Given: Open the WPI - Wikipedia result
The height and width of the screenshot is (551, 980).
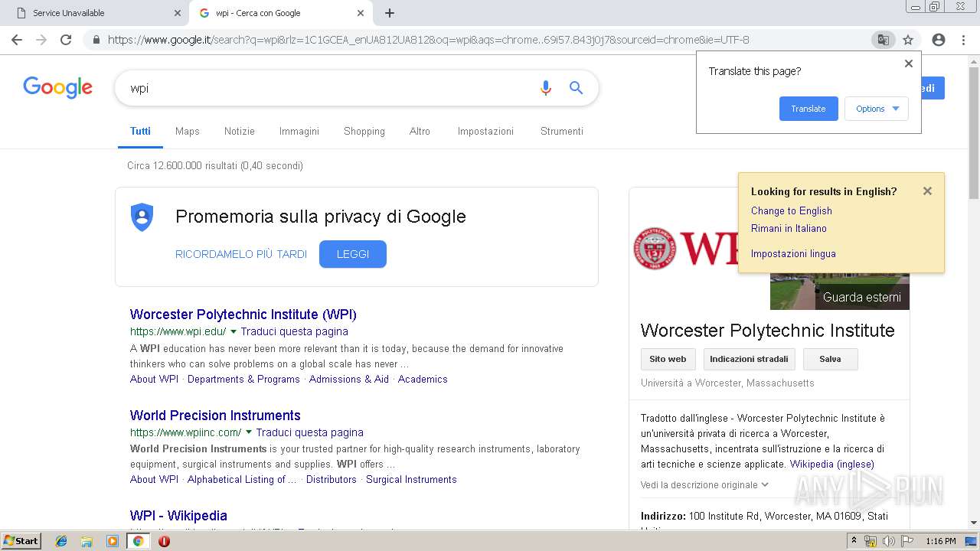Looking at the screenshot, I should [178, 516].
